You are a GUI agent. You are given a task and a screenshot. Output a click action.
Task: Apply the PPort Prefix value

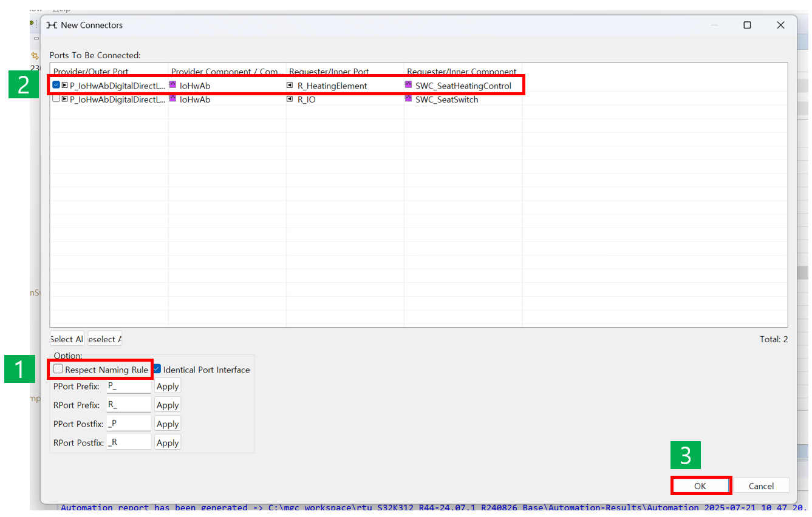[x=167, y=387]
